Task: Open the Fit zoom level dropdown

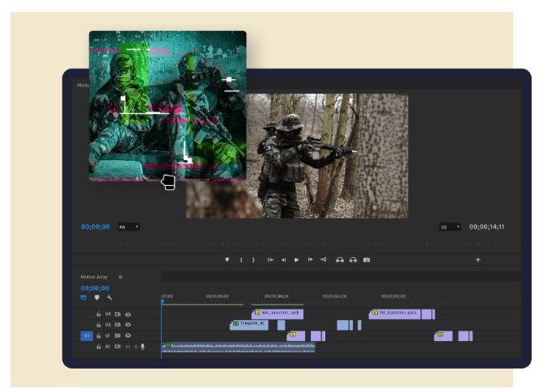Action: (129, 227)
